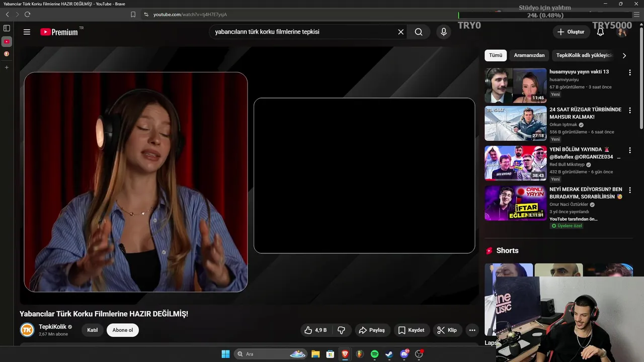Reload the page
Screen dimensions: 644x362
[x=27, y=15]
